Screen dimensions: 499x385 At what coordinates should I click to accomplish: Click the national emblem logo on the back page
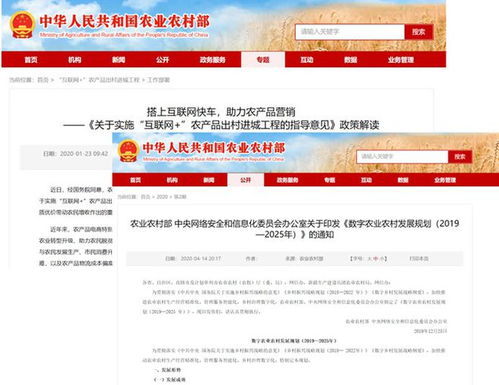click(x=22, y=25)
